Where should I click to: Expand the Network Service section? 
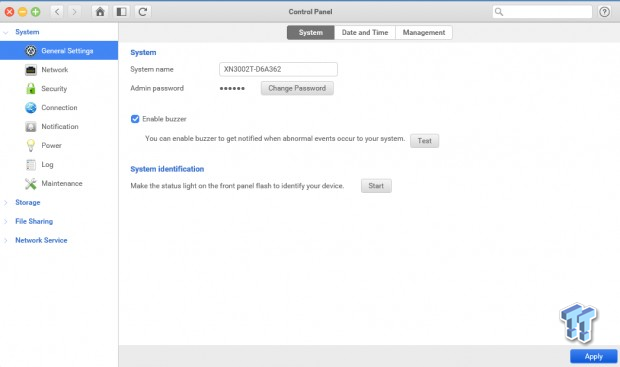tap(41, 240)
